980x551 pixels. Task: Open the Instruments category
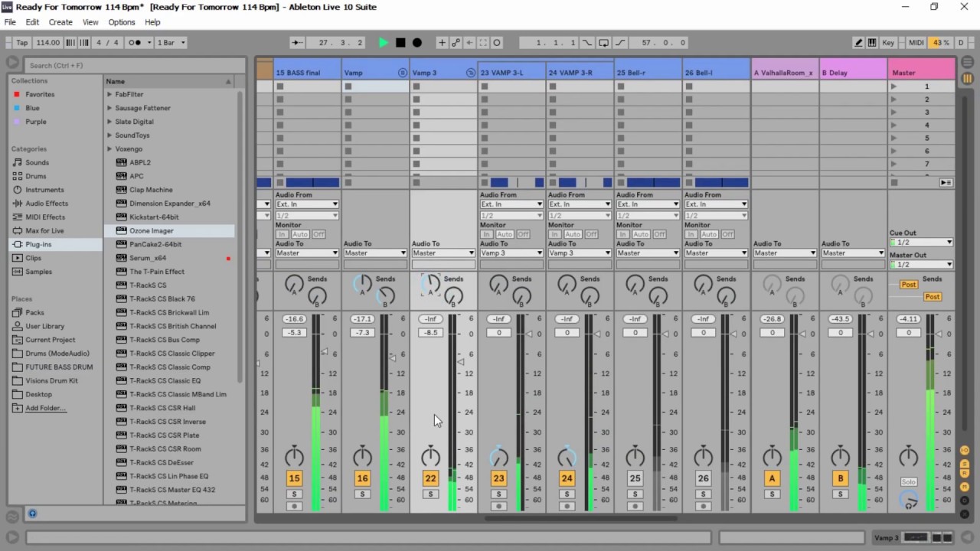tap(44, 190)
